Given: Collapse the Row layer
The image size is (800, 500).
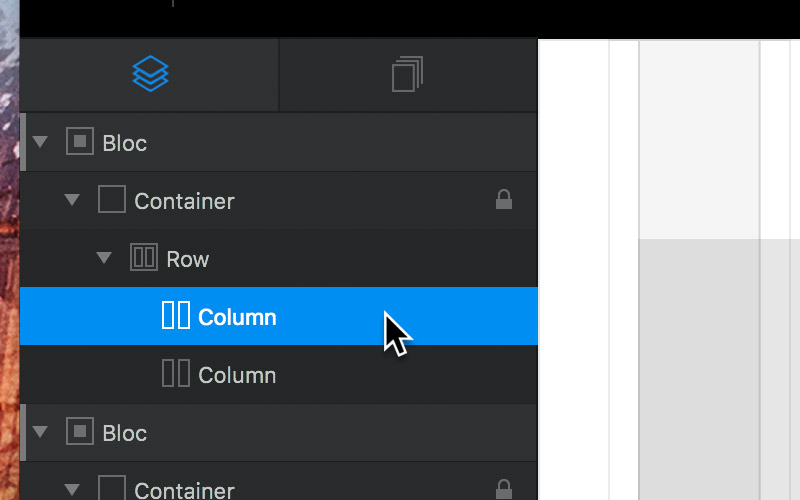Looking at the screenshot, I should pyautogui.click(x=104, y=258).
